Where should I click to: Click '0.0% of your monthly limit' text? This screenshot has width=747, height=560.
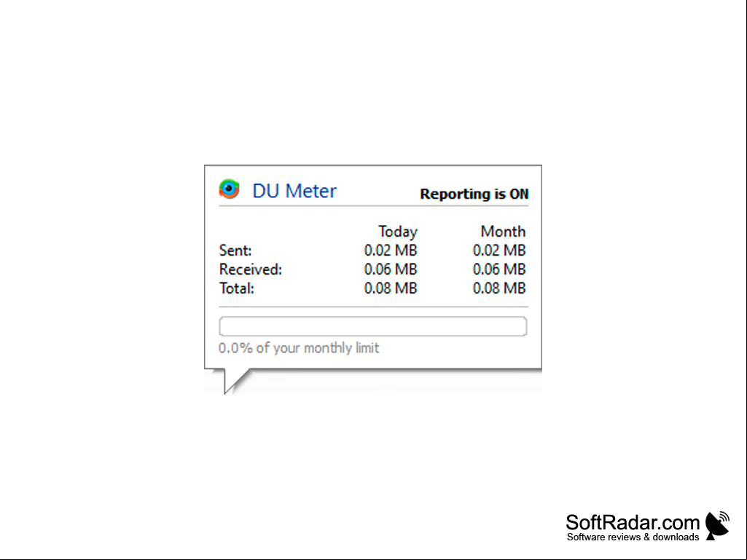(x=299, y=348)
